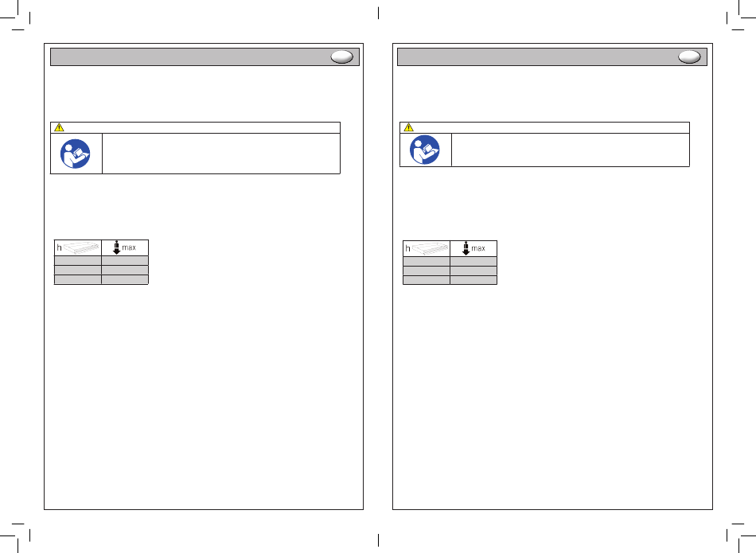
Task: Click the yellow warning triangle on right page
Action: pos(408,127)
